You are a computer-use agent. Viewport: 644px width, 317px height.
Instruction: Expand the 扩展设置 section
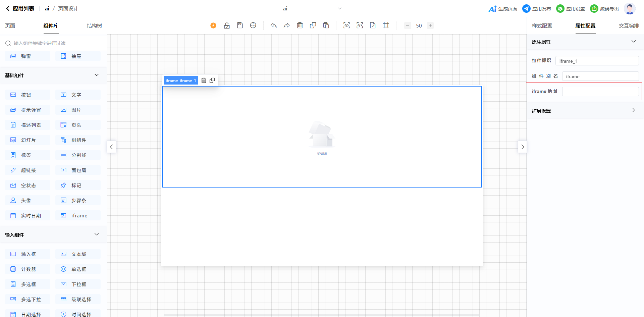[x=633, y=110]
